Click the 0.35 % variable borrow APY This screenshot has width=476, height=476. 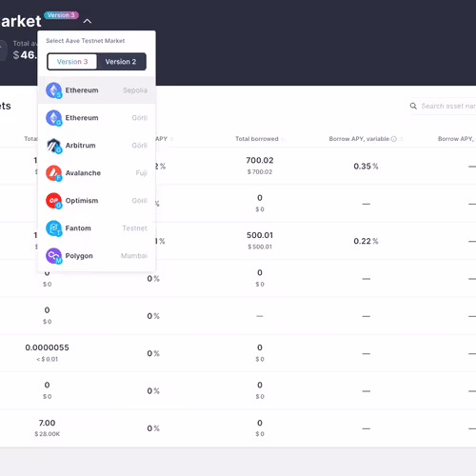(366, 167)
